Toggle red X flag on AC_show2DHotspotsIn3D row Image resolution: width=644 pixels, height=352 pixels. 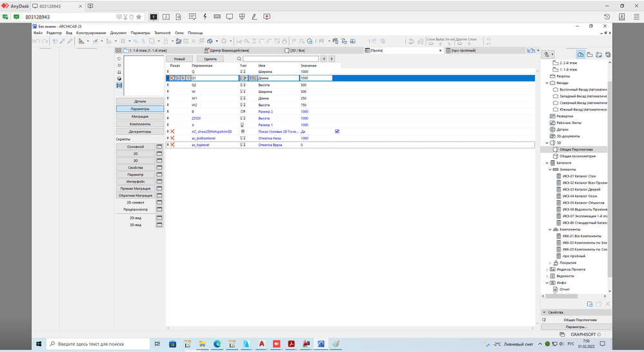click(x=172, y=132)
